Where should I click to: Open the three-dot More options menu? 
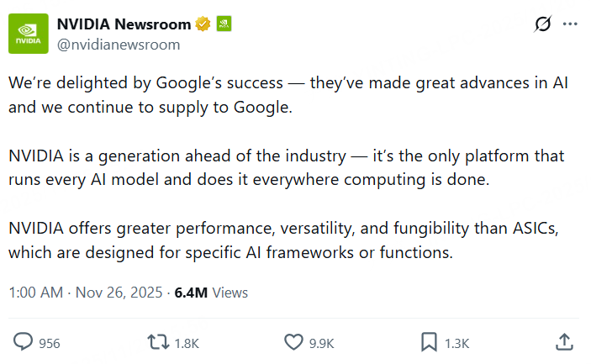[x=570, y=24]
